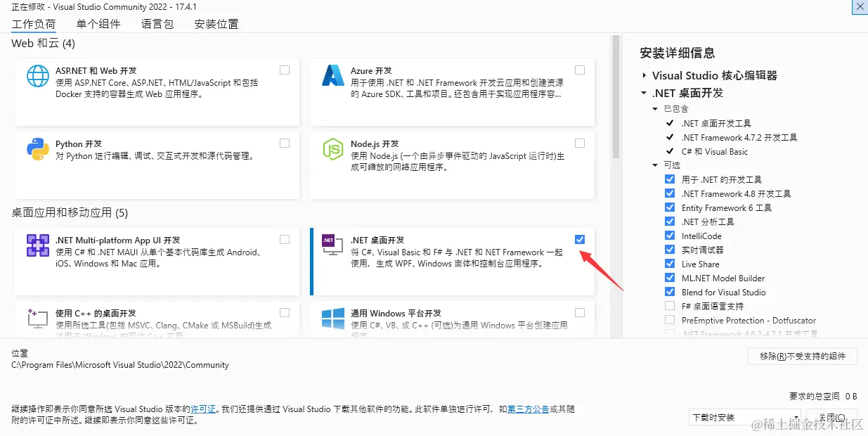Click the included .NET Framework 4.7.2 开发工具 item
Screen dimensions: 868x436
(739, 137)
